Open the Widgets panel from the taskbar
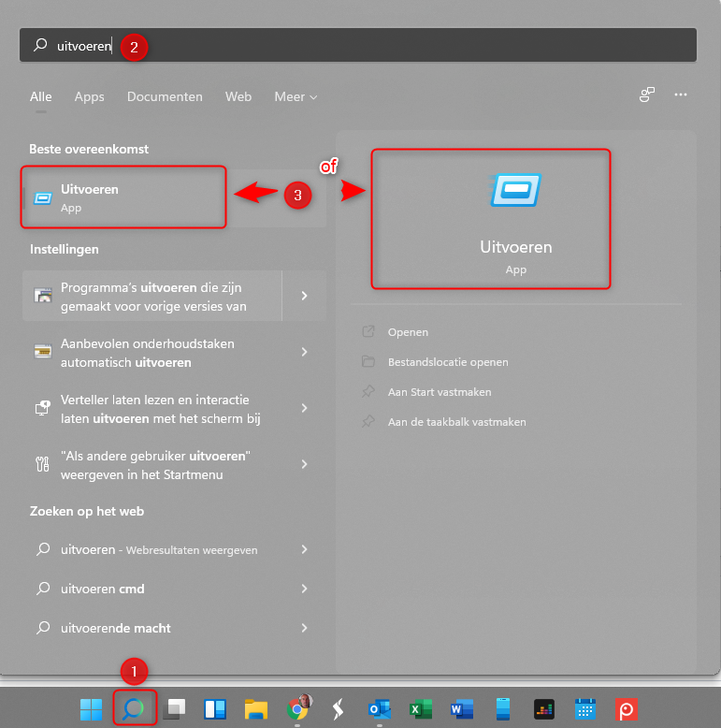Image resolution: width=721 pixels, height=728 pixels. pyautogui.click(x=215, y=708)
